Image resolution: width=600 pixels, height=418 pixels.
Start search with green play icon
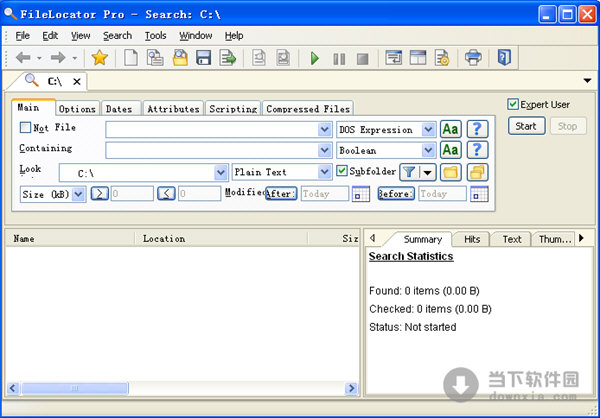click(315, 59)
